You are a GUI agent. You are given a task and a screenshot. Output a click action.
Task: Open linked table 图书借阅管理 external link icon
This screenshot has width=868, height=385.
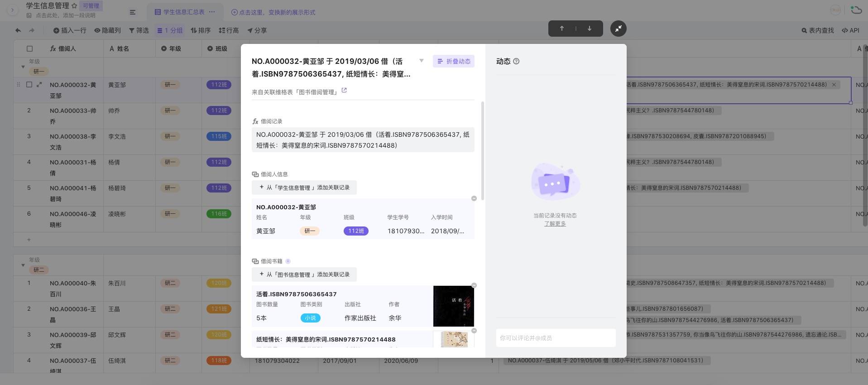(344, 91)
